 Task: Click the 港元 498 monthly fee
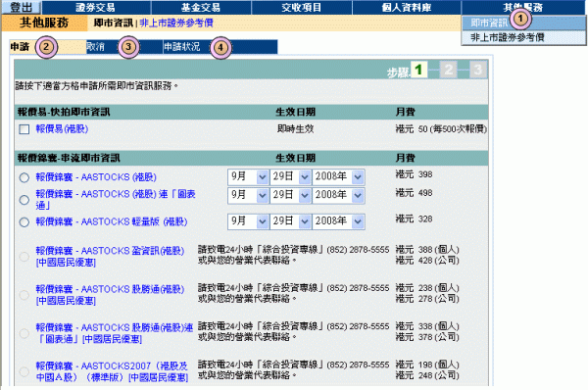pyautogui.click(x=414, y=193)
